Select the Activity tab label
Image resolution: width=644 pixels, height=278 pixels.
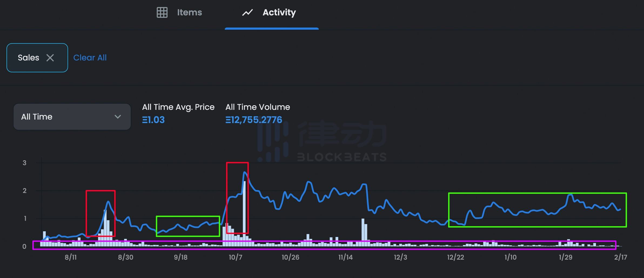279,12
